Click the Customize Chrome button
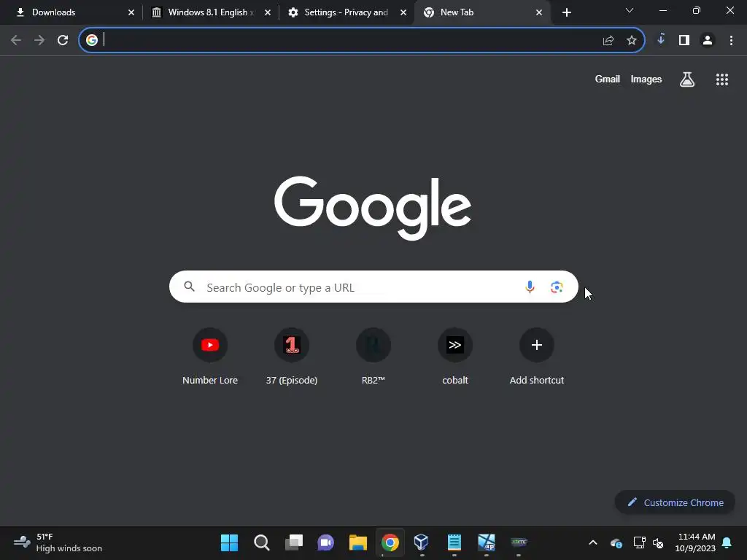This screenshot has width=747, height=560. click(675, 502)
